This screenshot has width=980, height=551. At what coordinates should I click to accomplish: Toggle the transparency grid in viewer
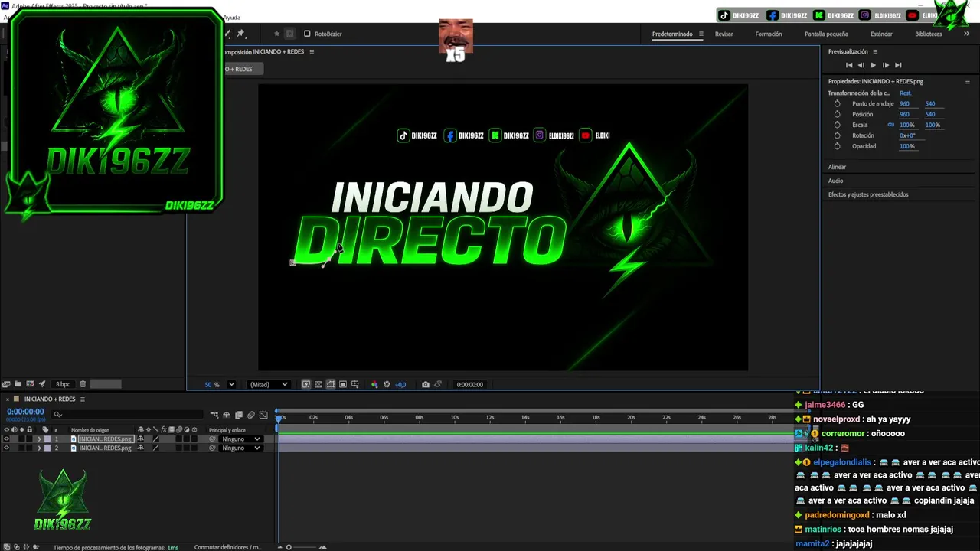tap(318, 384)
